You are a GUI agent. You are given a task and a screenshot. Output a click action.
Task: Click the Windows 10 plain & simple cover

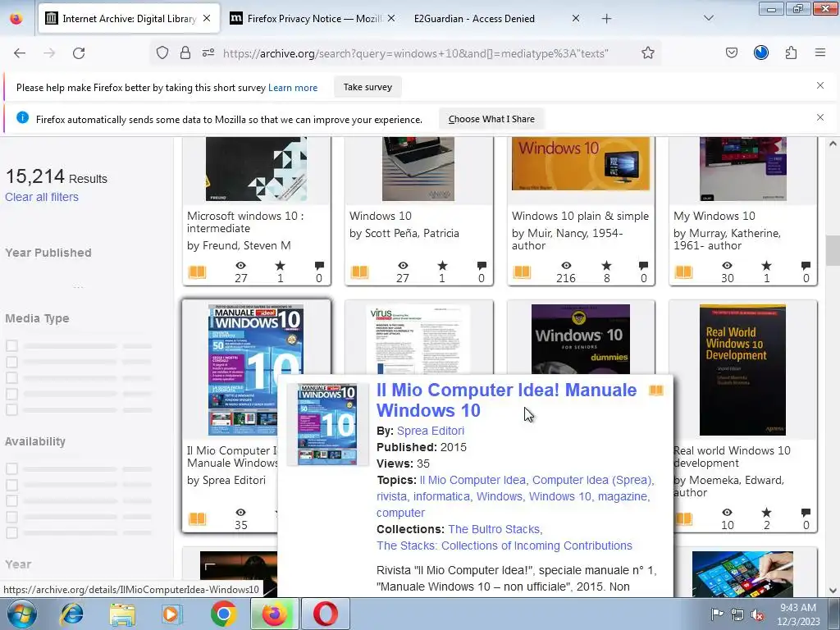581,163
